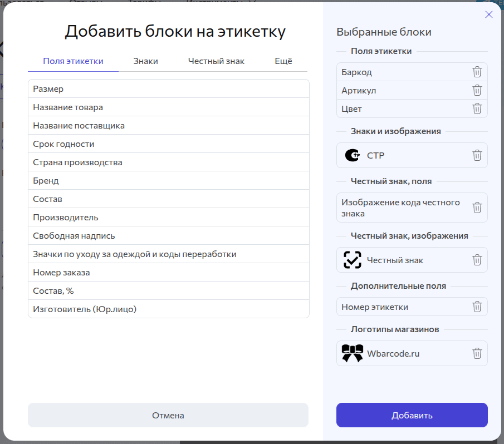Switch to the Знаки tab
Screen dimensions: 504x444
click(145, 61)
